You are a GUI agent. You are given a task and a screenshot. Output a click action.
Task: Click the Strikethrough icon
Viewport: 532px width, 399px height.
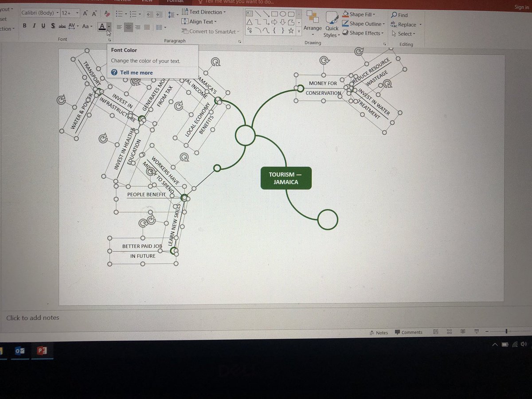coord(61,26)
